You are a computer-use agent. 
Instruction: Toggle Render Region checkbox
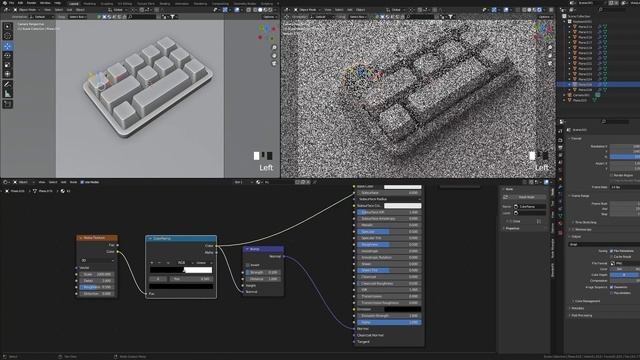pyautogui.click(x=611, y=175)
